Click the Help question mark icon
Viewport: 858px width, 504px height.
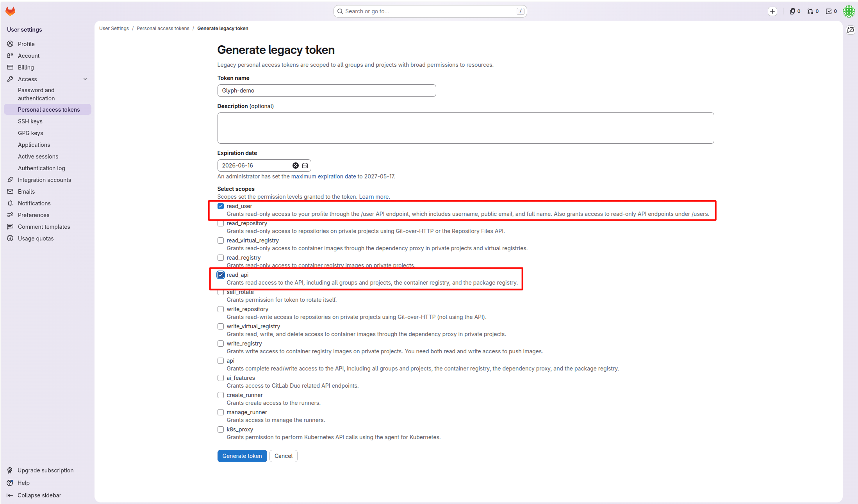[10, 483]
